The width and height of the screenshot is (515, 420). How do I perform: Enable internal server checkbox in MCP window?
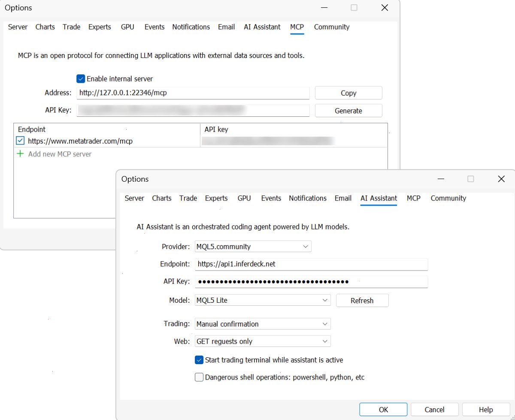(81, 79)
